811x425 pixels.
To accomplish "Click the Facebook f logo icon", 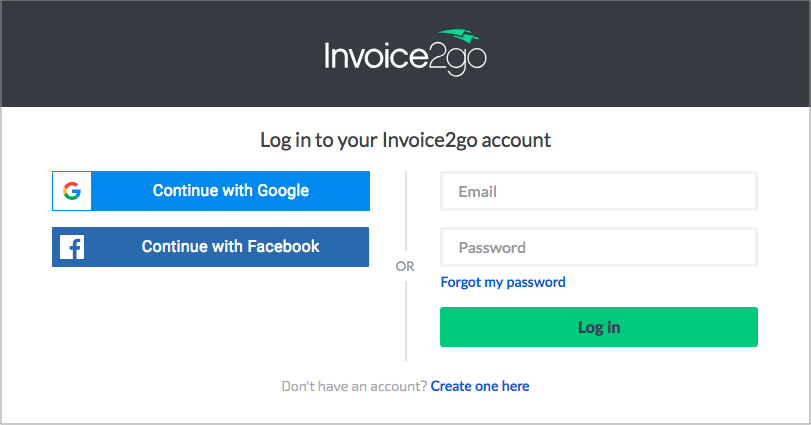I will (x=72, y=247).
